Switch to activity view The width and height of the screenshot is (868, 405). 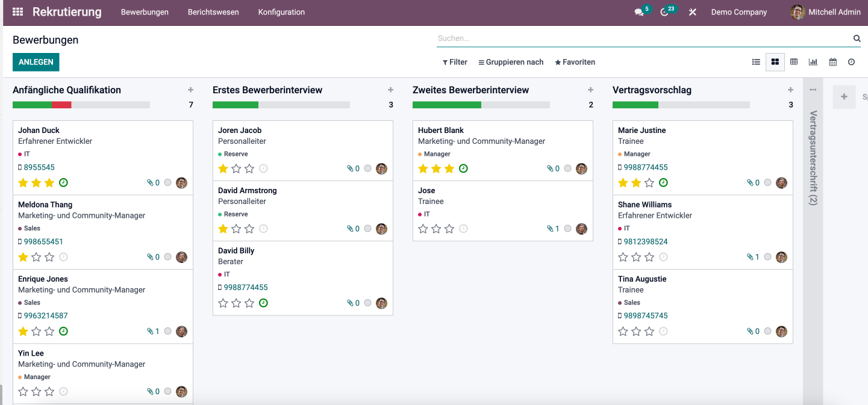tap(851, 62)
